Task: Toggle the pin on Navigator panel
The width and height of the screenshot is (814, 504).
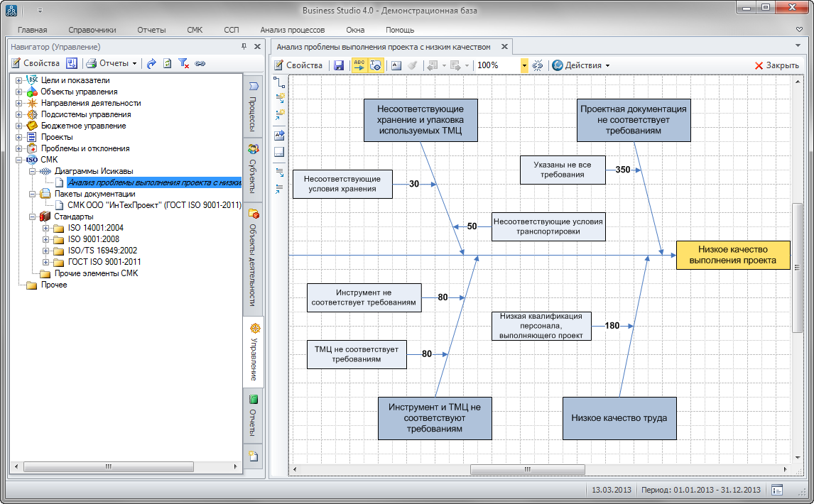Action: [x=244, y=47]
